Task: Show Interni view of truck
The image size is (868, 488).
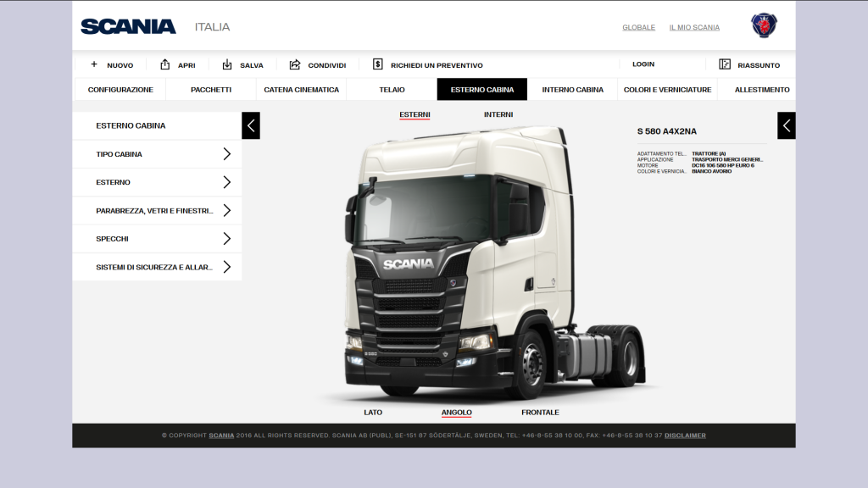Action: (498, 114)
